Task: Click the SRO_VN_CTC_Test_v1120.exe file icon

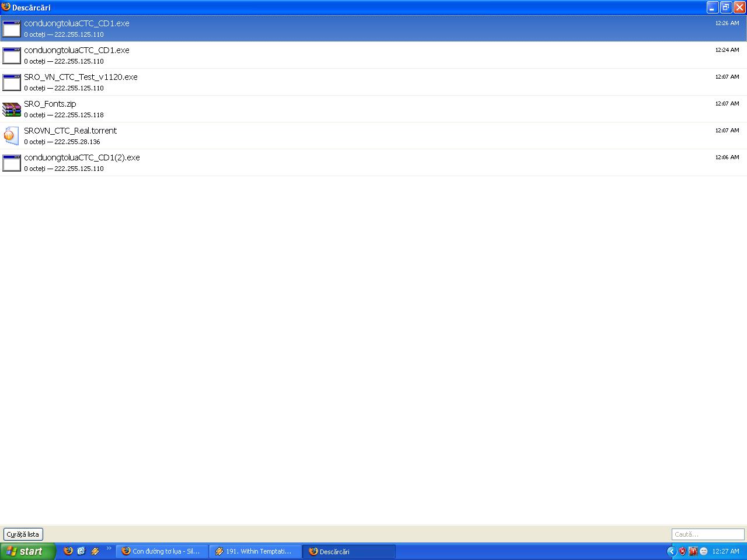Action: tap(11, 82)
